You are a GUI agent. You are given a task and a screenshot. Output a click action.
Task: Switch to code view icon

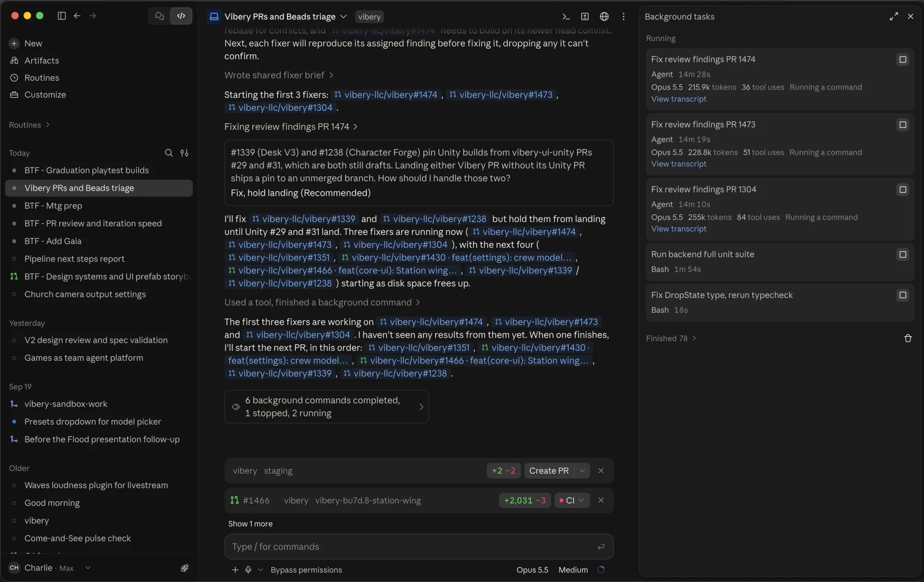pyautogui.click(x=181, y=16)
